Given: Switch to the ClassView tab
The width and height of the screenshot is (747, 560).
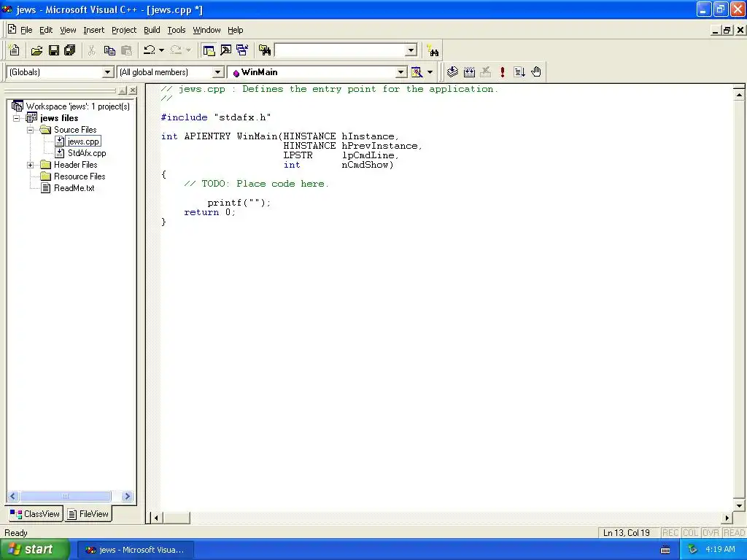Looking at the screenshot, I should pos(35,514).
